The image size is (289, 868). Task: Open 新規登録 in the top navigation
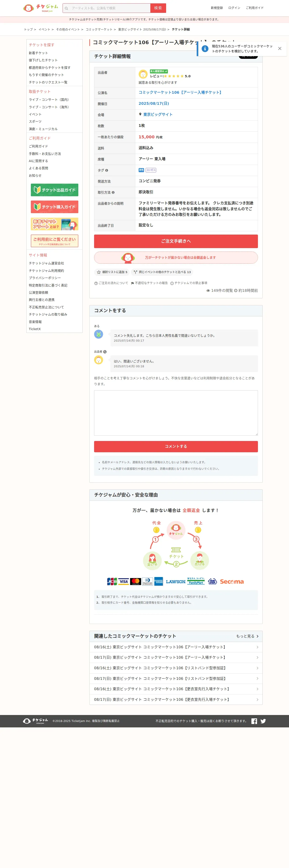tap(217, 8)
